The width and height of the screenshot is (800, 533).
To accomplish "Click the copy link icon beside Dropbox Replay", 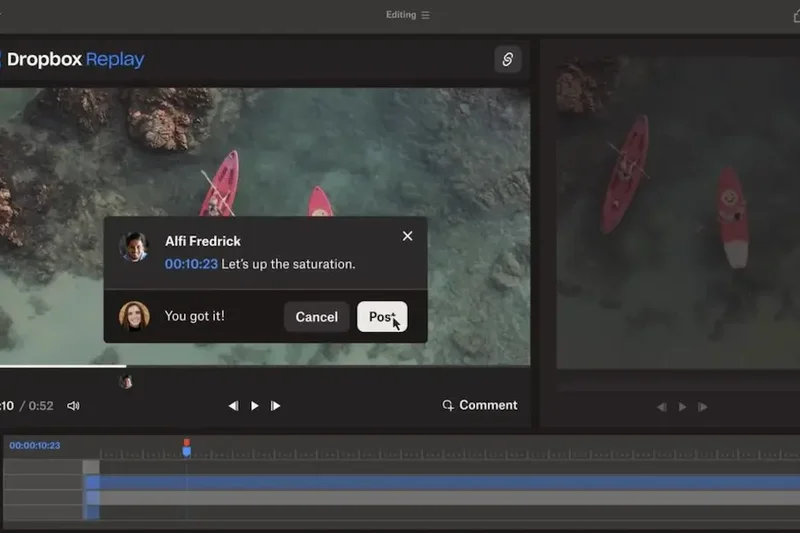I will tap(507, 60).
